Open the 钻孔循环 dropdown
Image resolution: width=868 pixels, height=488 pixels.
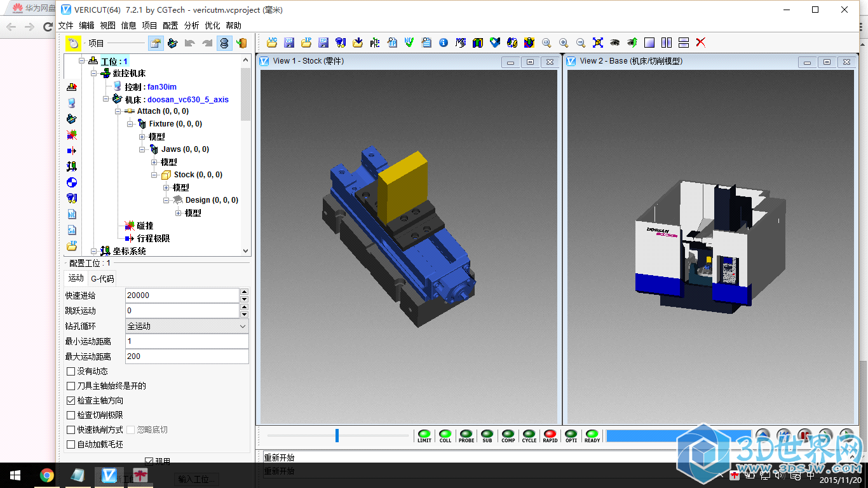[187, 326]
